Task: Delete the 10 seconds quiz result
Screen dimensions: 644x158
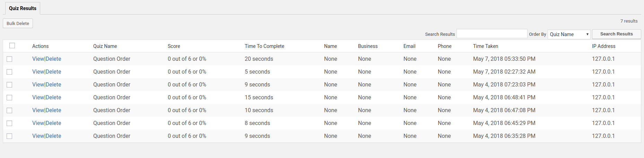Action: (x=53, y=110)
